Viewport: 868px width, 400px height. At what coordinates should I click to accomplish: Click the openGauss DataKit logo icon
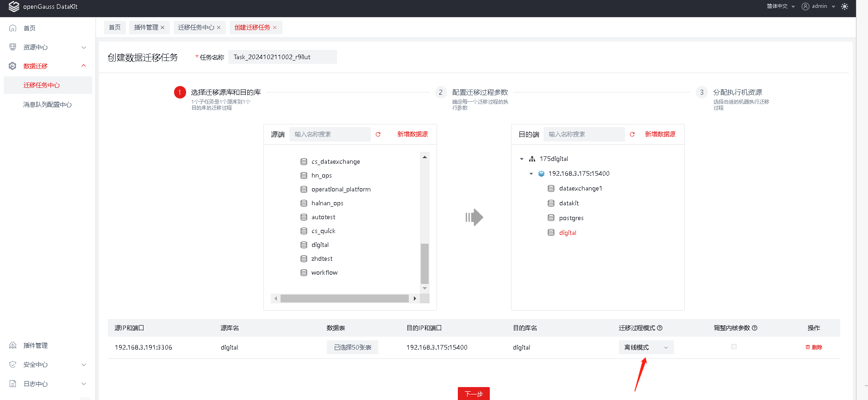point(14,6)
